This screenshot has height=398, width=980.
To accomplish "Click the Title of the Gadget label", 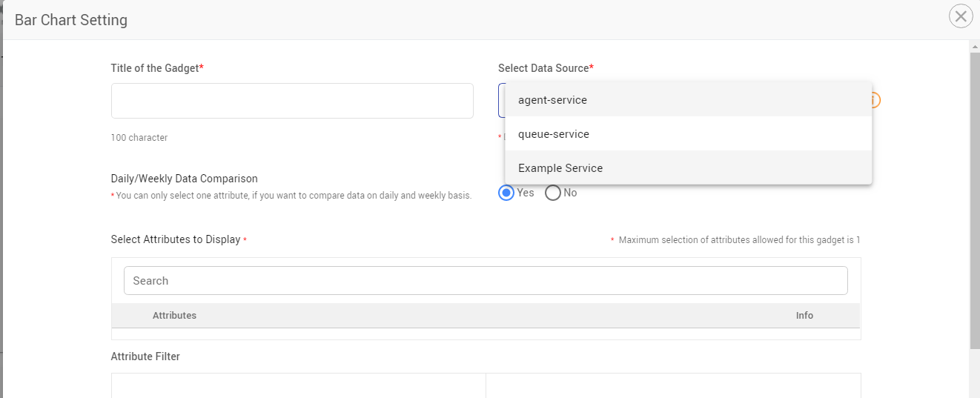I will 155,68.
